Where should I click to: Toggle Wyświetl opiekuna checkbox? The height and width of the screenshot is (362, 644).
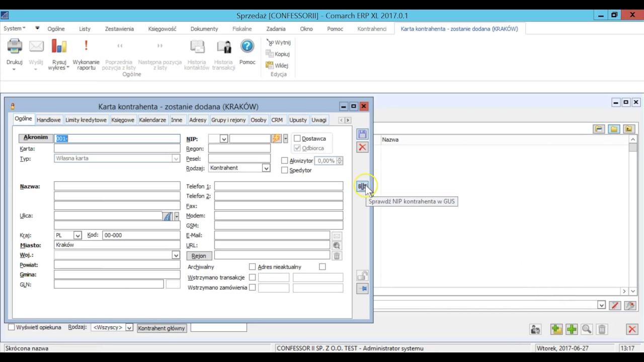[x=12, y=327]
